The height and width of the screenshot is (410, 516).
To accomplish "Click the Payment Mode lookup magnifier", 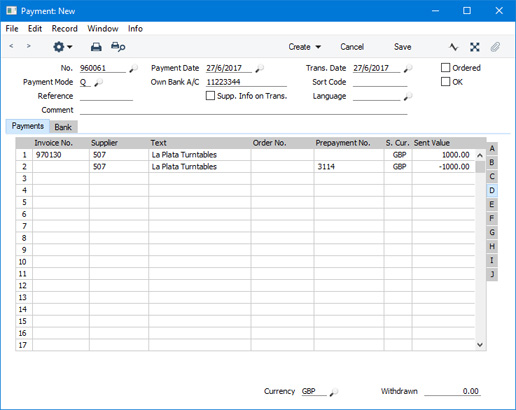I will (x=98, y=82).
